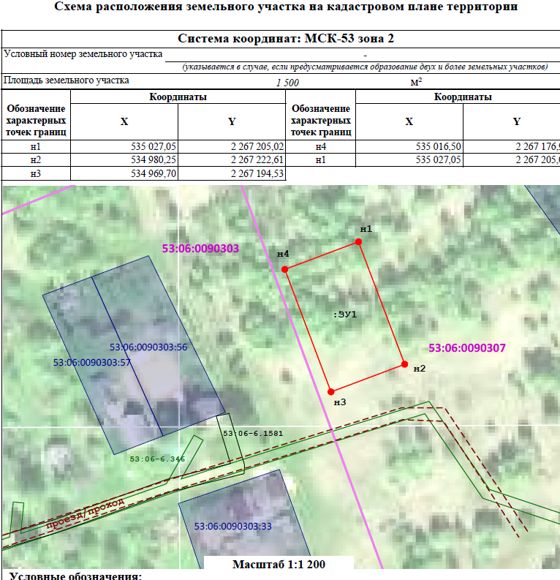The width and height of the screenshot is (560, 580).
Task: Click the left 'Обозначение характерных точек границ' header
Action: pyautogui.click(x=36, y=120)
